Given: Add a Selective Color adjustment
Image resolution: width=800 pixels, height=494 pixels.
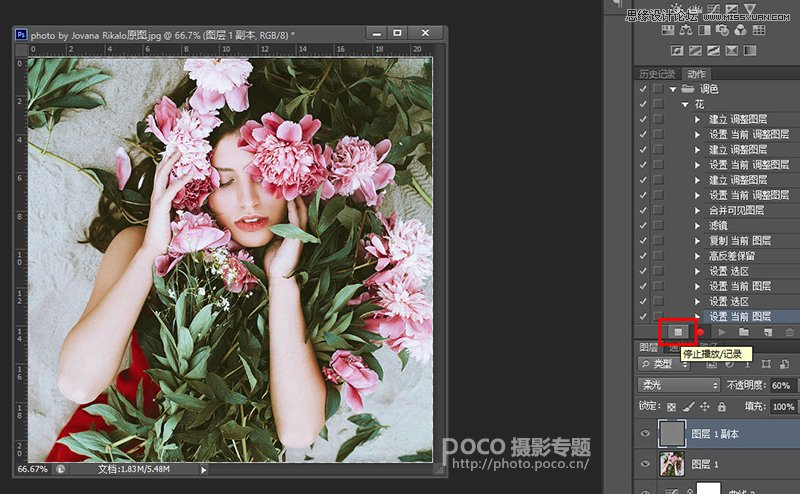Looking at the screenshot, I should point(732,51).
